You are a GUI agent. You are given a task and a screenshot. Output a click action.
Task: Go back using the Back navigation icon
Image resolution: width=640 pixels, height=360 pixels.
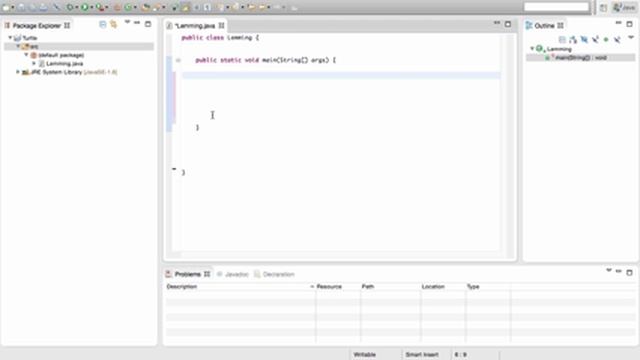[x=262, y=7]
